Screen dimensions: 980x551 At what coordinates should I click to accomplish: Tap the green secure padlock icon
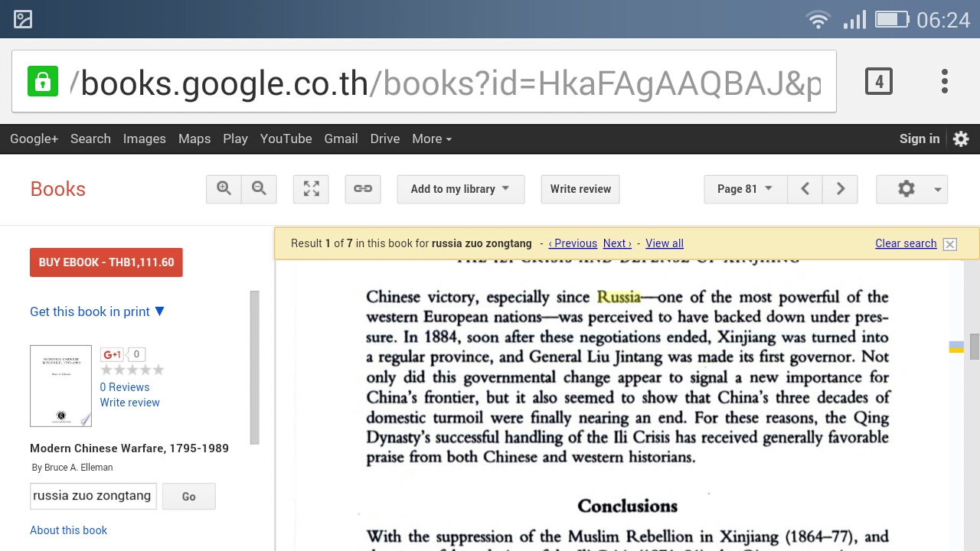point(42,81)
